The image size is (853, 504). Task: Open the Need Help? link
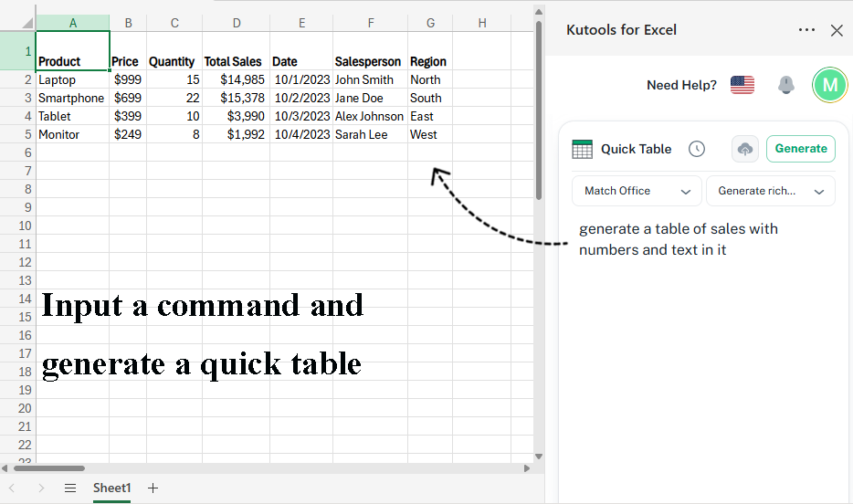tap(681, 85)
